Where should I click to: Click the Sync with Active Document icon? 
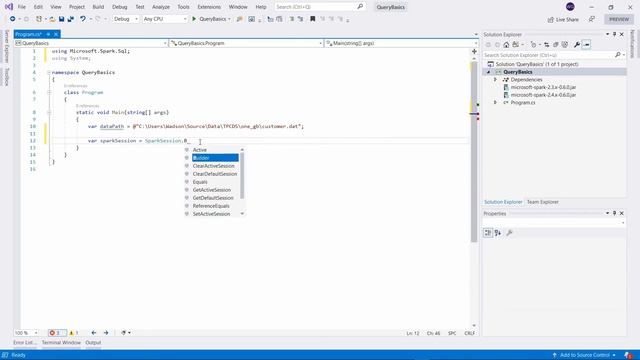click(547, 44)
